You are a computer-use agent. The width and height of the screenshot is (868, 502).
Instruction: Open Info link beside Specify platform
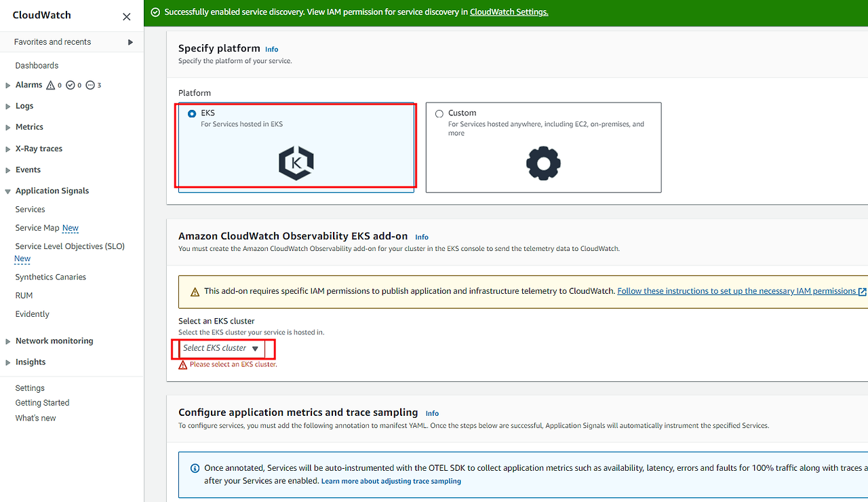[271, 50]
